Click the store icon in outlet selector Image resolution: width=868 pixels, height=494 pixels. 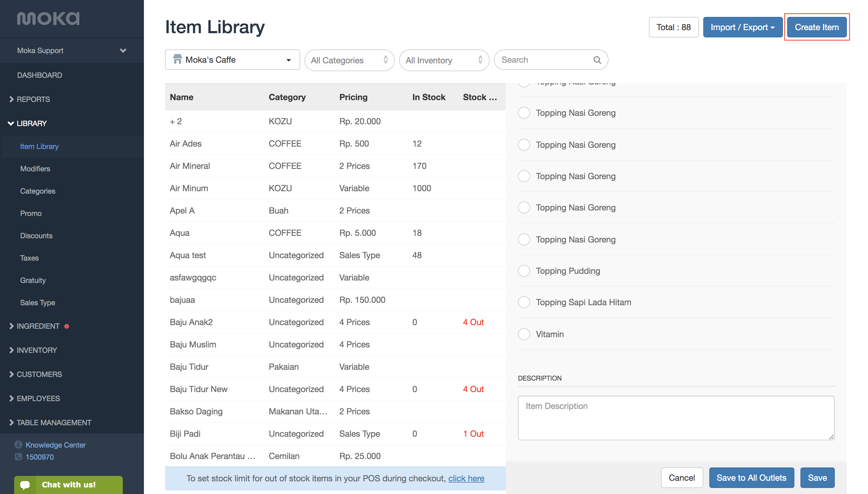click(x=177, y=59)
